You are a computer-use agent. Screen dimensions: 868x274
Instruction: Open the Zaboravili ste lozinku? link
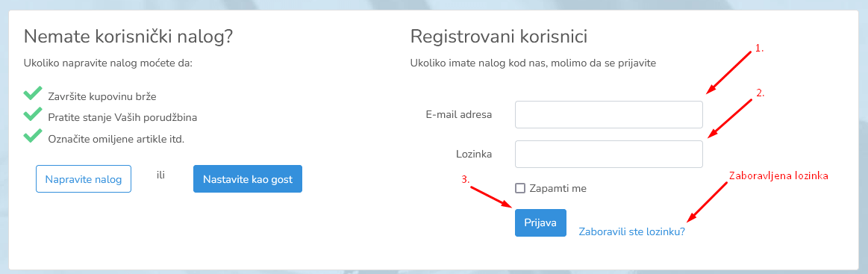[631, 232]
